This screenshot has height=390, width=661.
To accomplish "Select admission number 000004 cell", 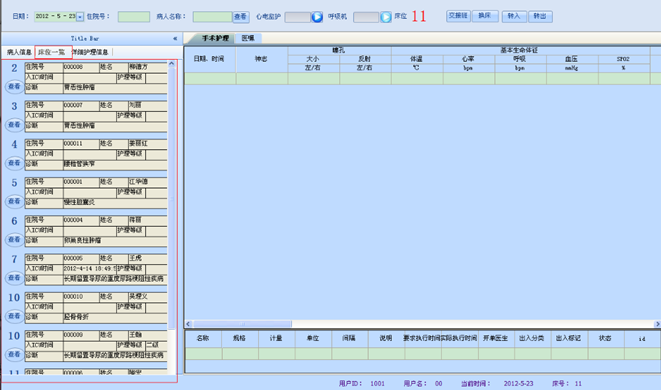I will (x=81, y=220).
